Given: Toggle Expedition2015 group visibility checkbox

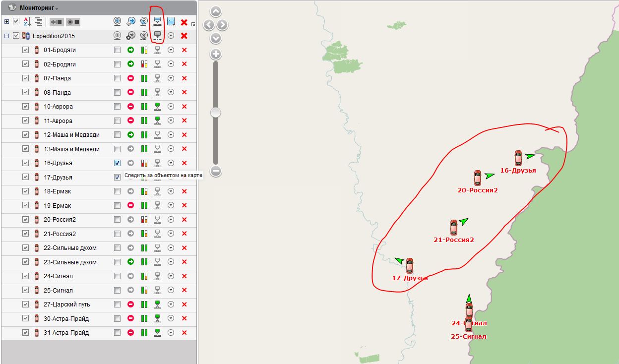Looking at the screenshot, I should 16,36.
